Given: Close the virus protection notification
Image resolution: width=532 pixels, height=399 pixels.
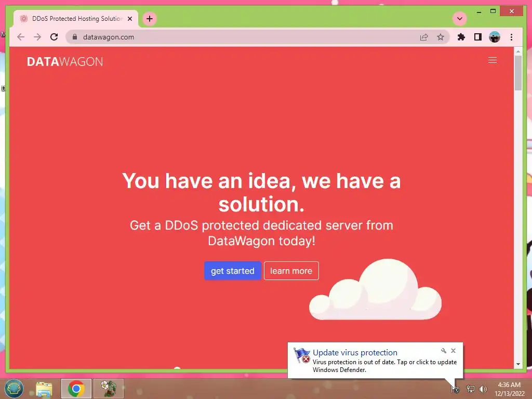Looking at the screenshot, I should coord(453,351).
